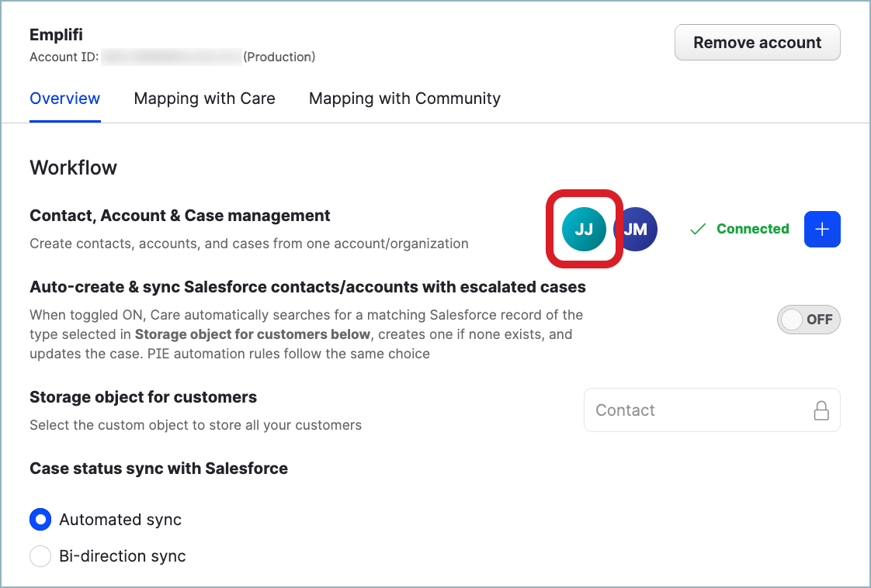The height and width of the screenshot is (588, 871).
Task: Click the Account ID label
Action: (64, 57)
